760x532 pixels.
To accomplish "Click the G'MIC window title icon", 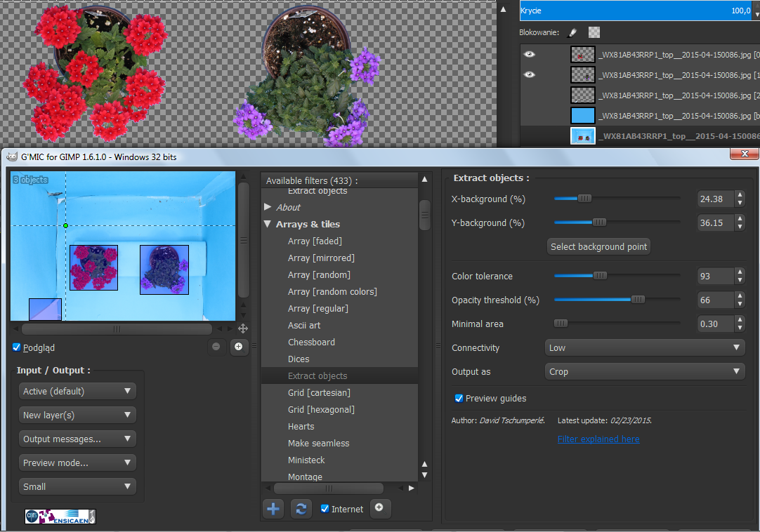I will tap(12, 157).
